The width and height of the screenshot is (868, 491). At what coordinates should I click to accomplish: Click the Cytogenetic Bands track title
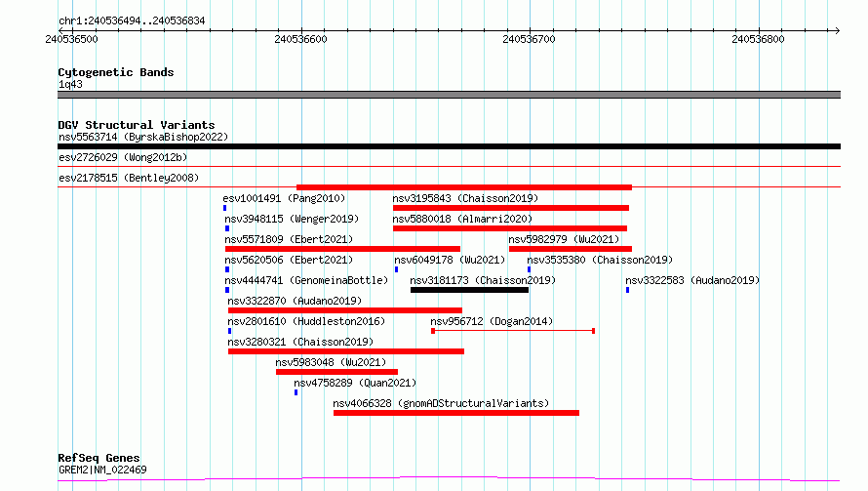[x=116, y=72]
